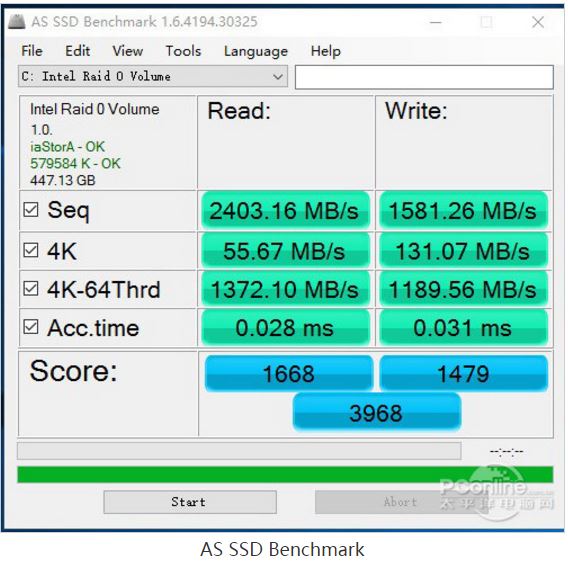Click the Abort button

(x=400, y=502)
